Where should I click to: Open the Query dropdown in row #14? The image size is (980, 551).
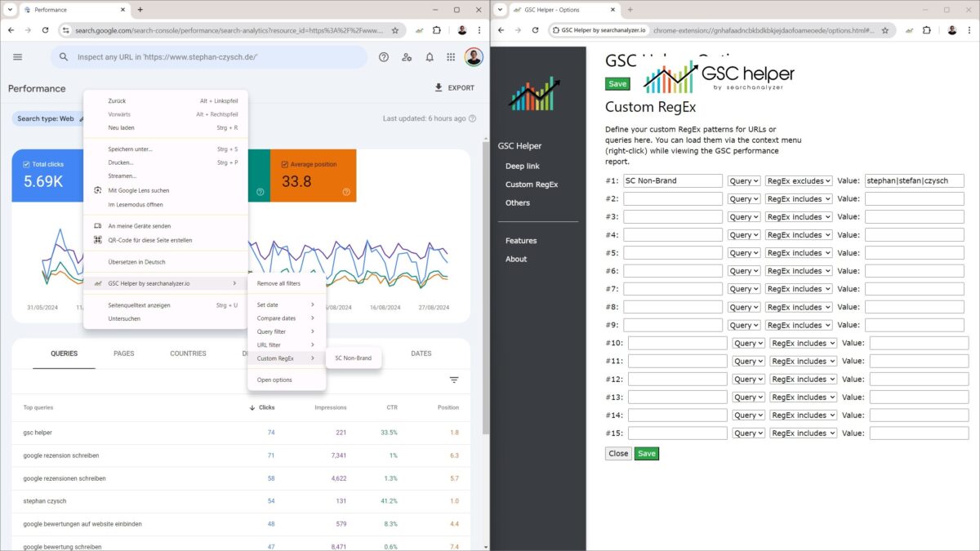pos(749,415)
